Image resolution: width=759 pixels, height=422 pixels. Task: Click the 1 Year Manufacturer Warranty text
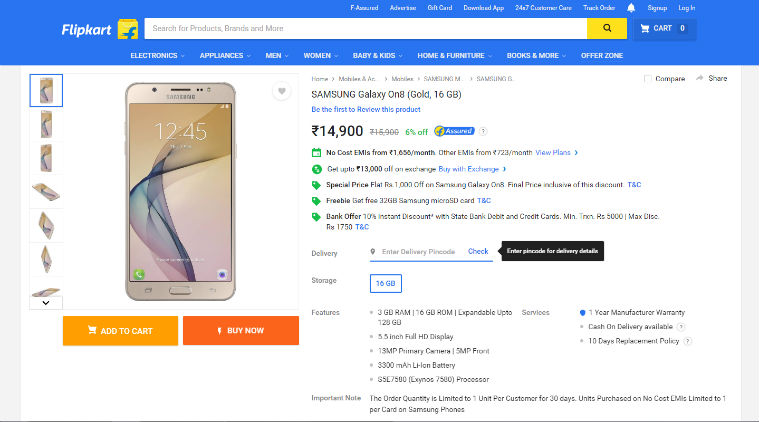pos(636,313)
